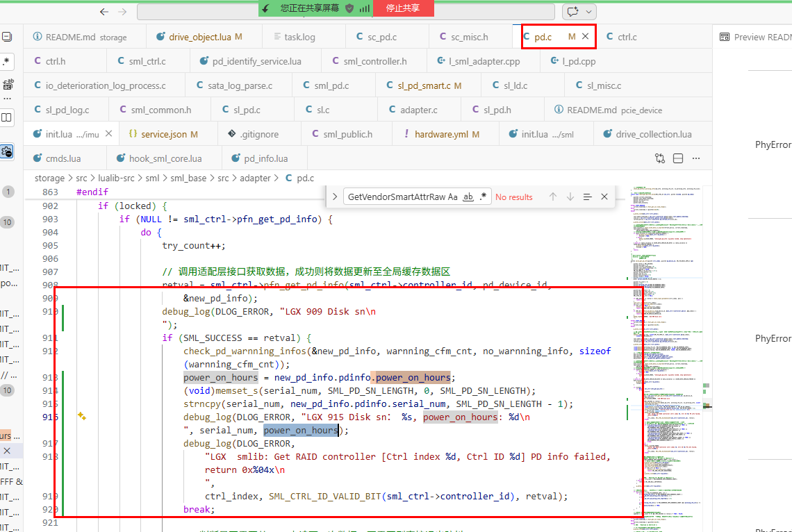Image resolution: width=792 pixels, height=532 pixels.
Task: Click the navigate back arrow
Action: (104, 12)
